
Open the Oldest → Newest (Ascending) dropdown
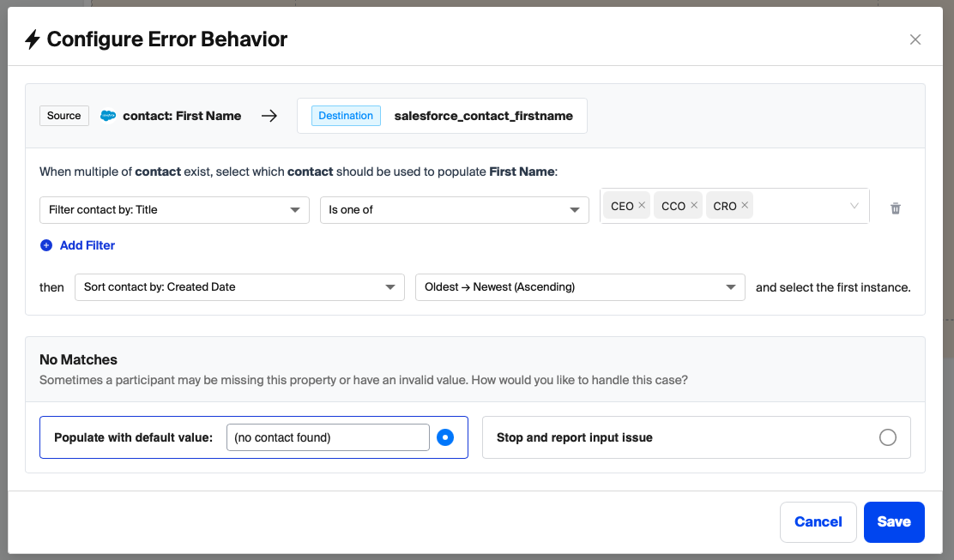[x=579, y=287]
